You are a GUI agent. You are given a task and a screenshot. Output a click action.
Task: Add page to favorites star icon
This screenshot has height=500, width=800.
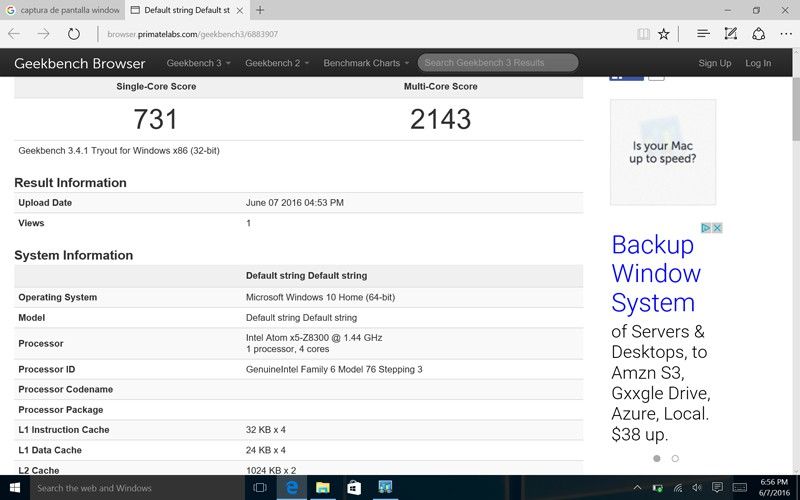point(663,34)
